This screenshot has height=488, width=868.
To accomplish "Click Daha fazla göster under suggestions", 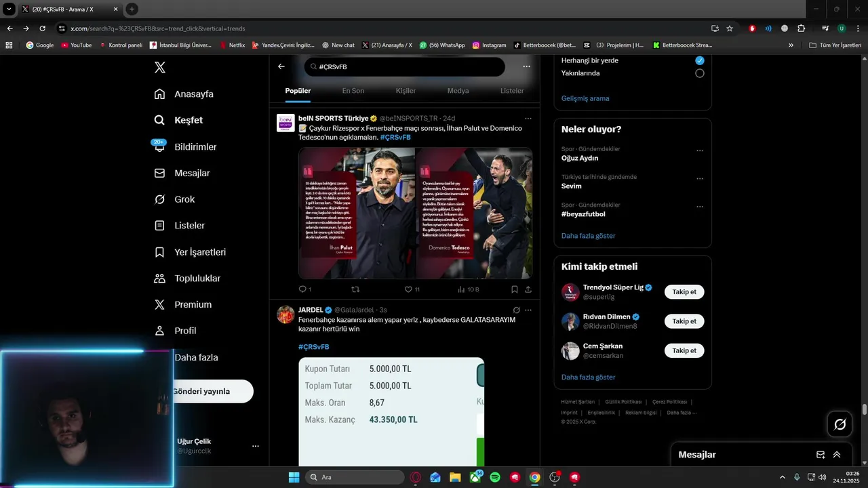I will 588,377.
